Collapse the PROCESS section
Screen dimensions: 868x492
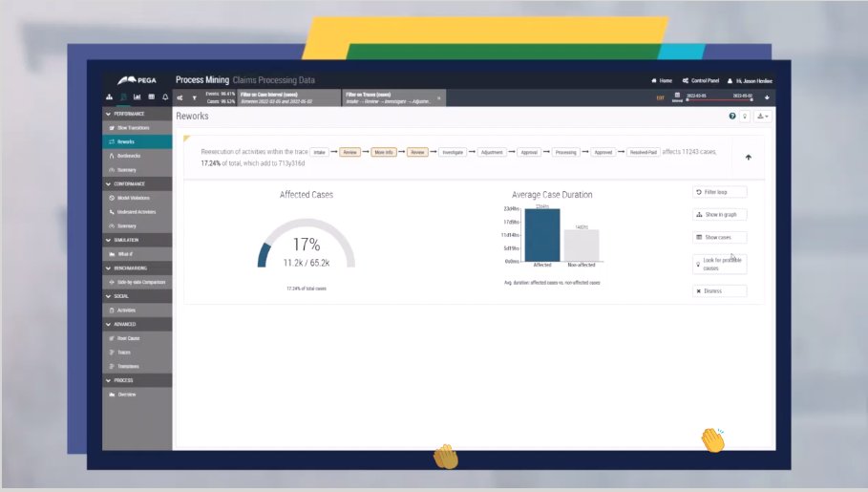[x=138, y=380]
